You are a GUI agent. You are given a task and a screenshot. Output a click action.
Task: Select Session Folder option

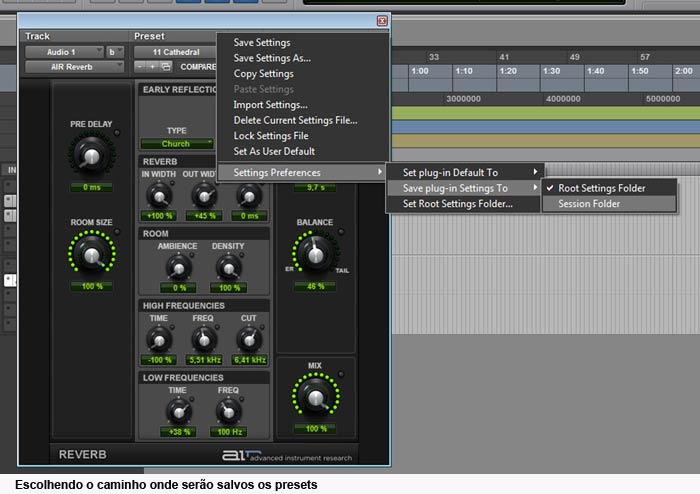[x=609, y=203]
